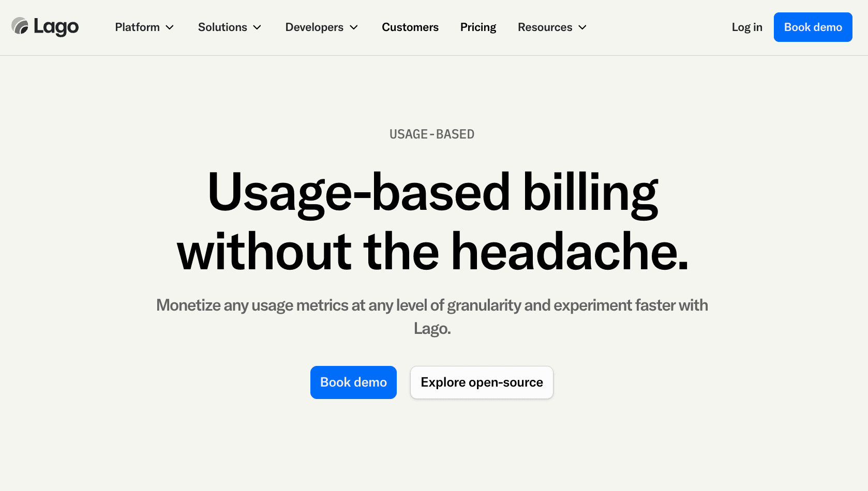Viewport: 868px width, 491px height.
Task: Expand the chevron next to Resources
Action: [x=582, y=27]
